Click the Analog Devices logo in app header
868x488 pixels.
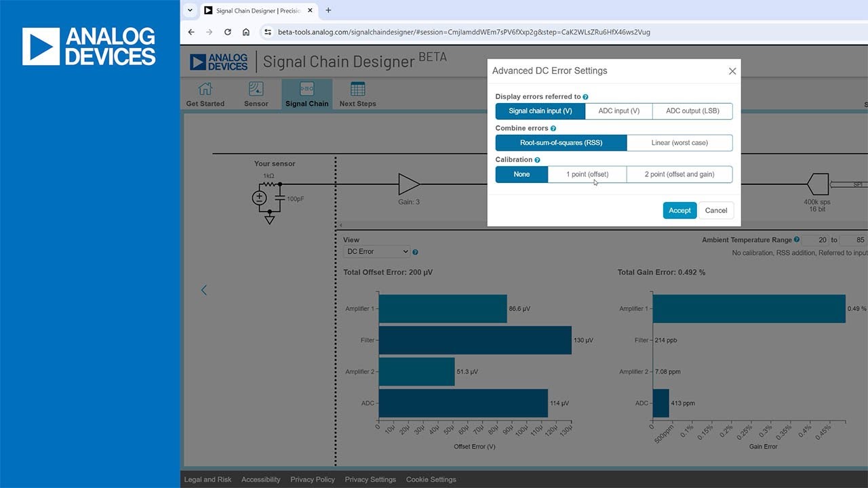(218, 62)
